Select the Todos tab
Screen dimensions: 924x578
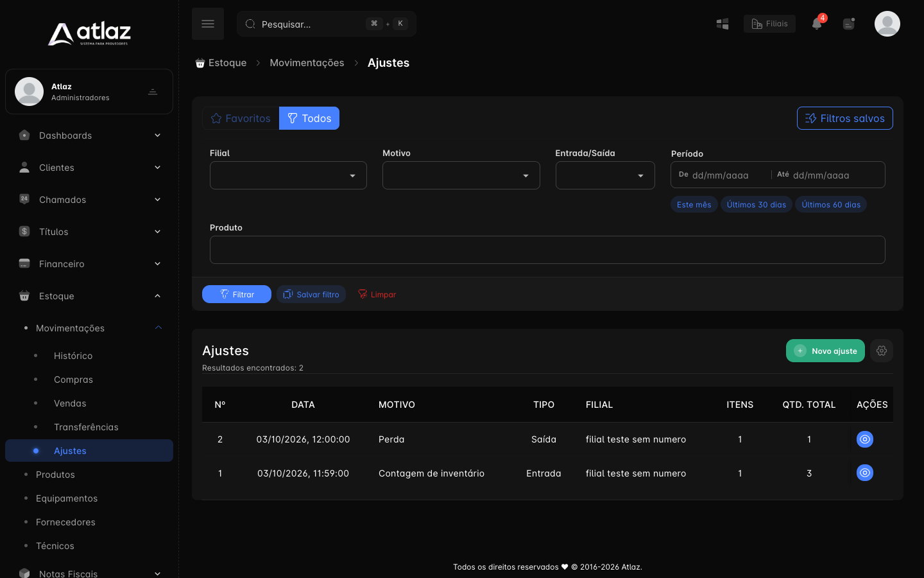tap(309, 118)
